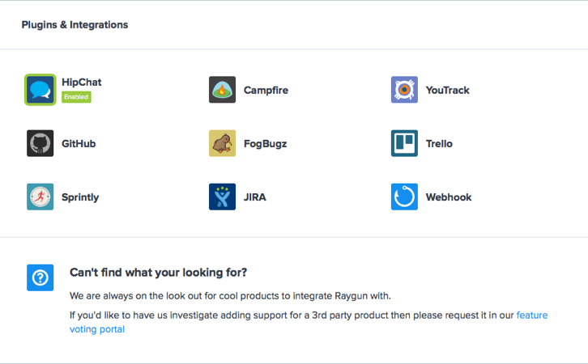The image size is (588, 364).
Task: Click the sentence about integrating Raygun
Action: [x=230, y=296]
